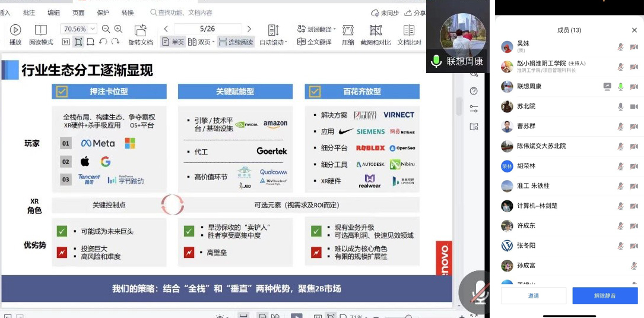Screen dimensions: 644x318
Task: Toggle 连续阅读 continuous reading
Action: [236, 42]
